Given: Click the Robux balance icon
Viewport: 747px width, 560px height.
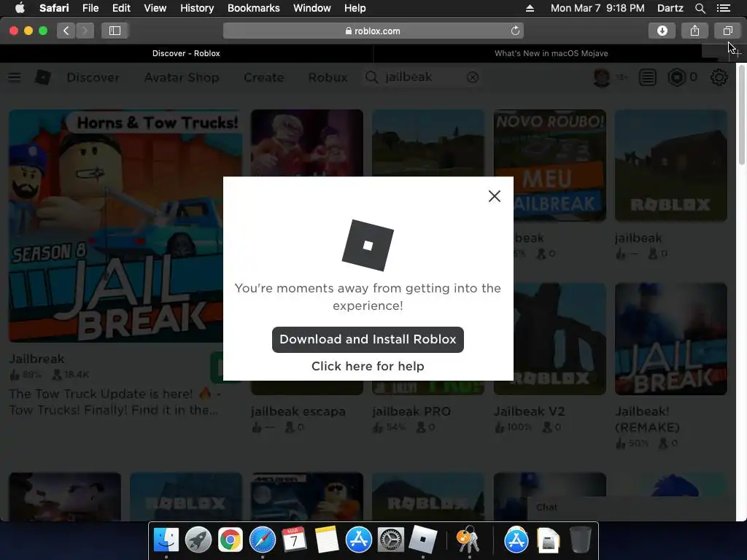Looking at the screenshot, I should pos(676,77).
